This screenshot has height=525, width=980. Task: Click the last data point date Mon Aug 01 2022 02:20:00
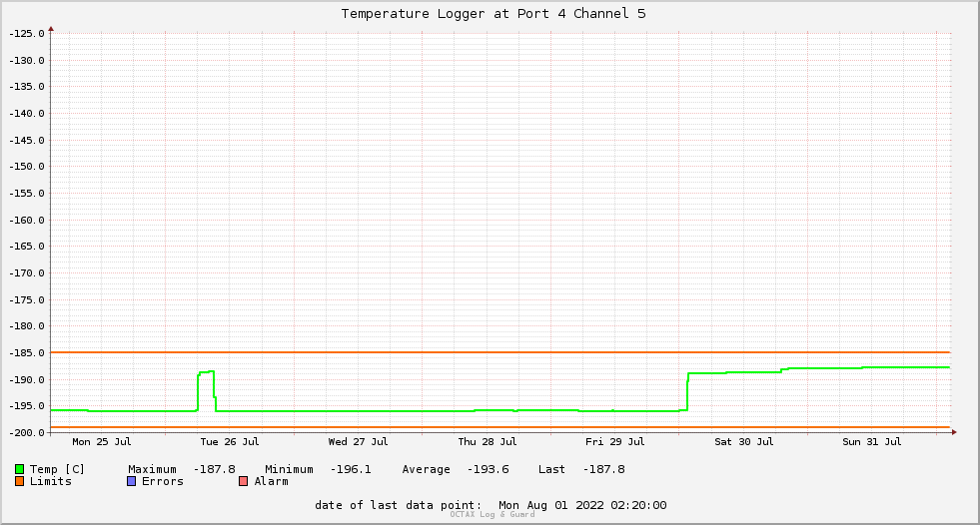pos(582,505)
